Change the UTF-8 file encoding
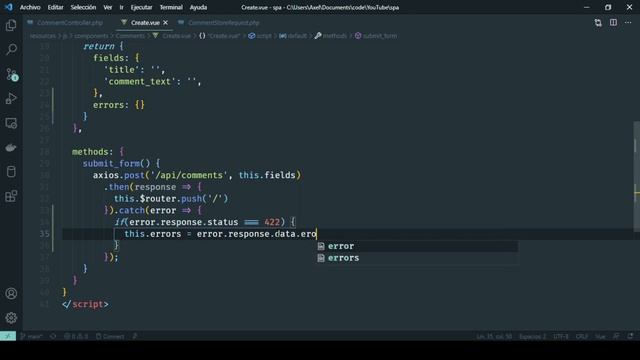 point(560,336)
